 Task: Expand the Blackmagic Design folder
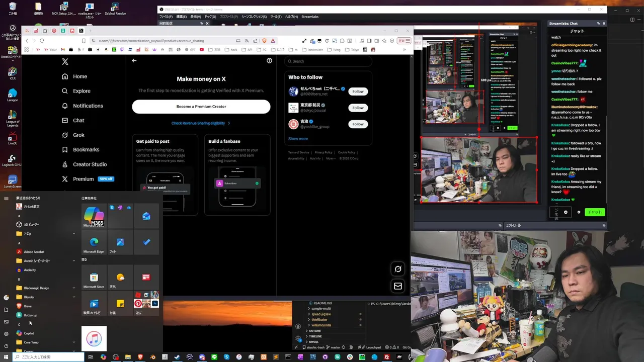[46, 288]
